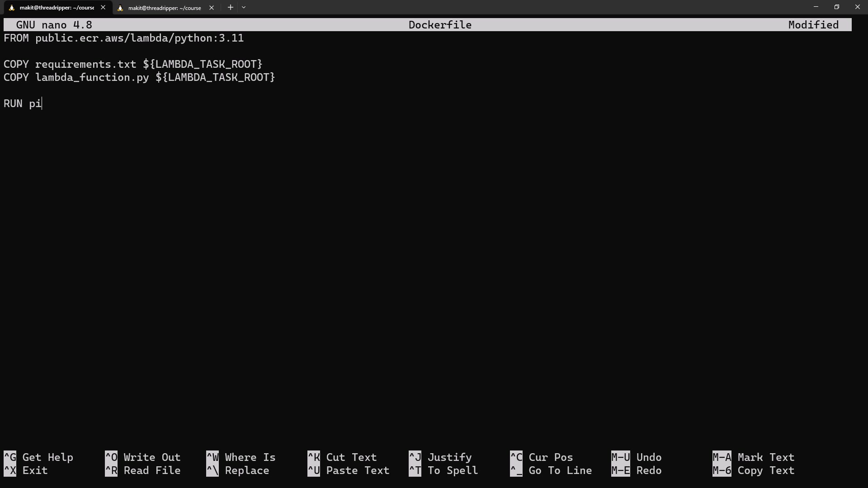Click at end of RUN pi line
868x488 pixels.
[42, 103]
